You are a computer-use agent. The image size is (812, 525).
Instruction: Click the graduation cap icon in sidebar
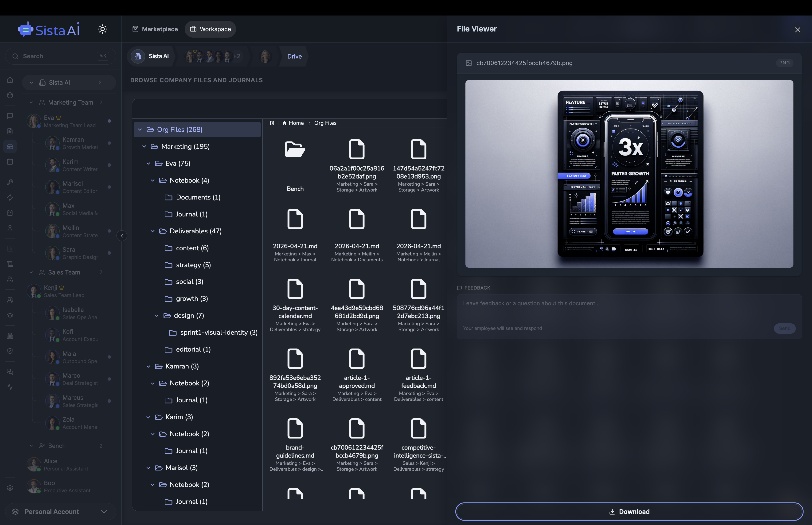(10, 315)
